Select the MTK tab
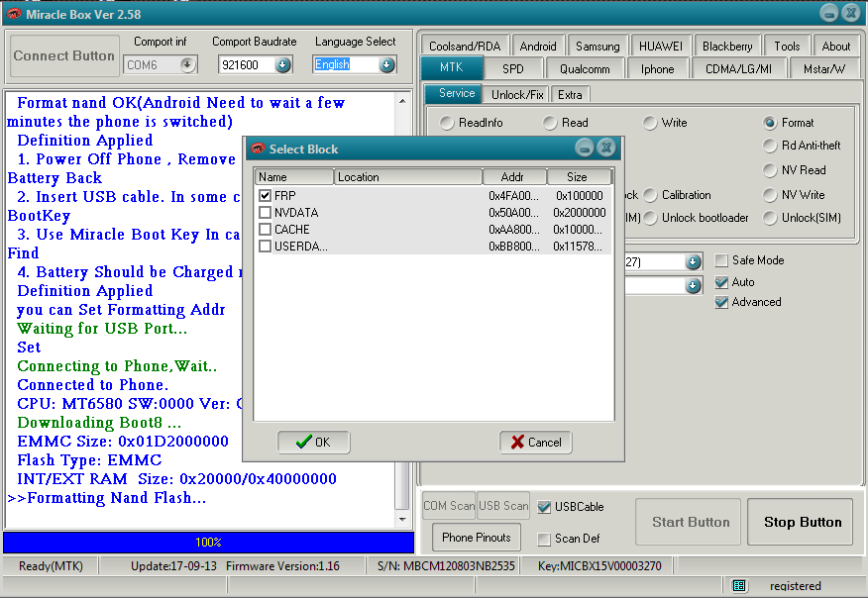 451,67
